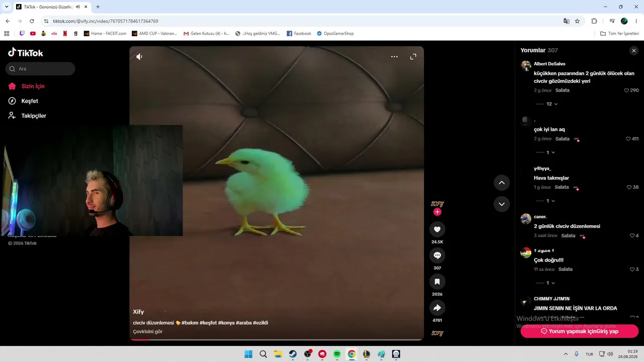Screen dimensions: 644x362
Task: Open the Facebook bookmark
Action: click(299, 34)
